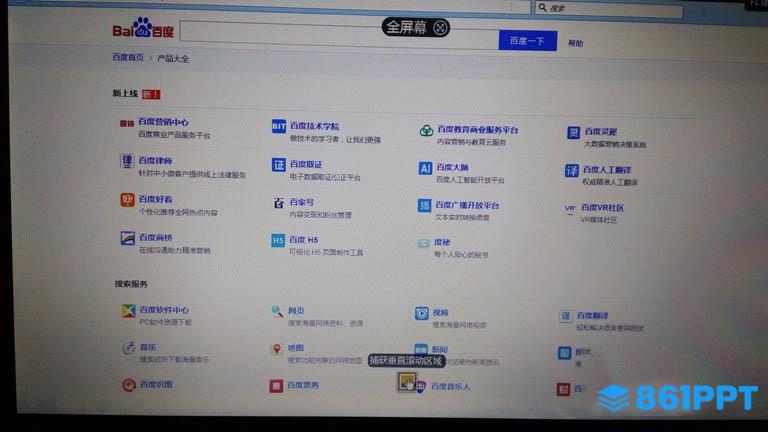This screenshot has width=768, height=432.
Task: Click the 百度 H5 icon
Action: [x=278, y=240]
